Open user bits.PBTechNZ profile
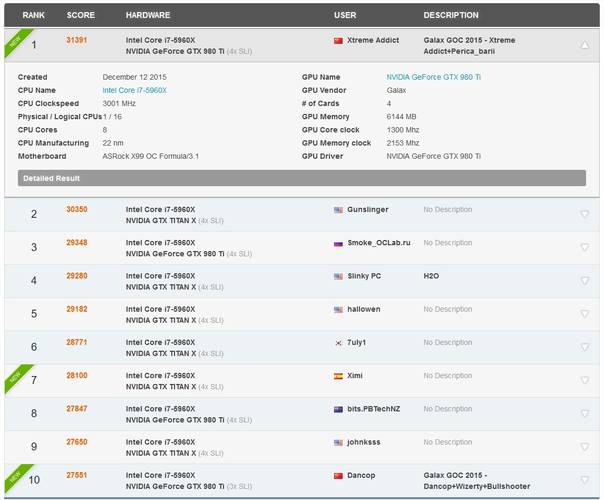Viewport: 604px width, 500px height. point(374,409)
